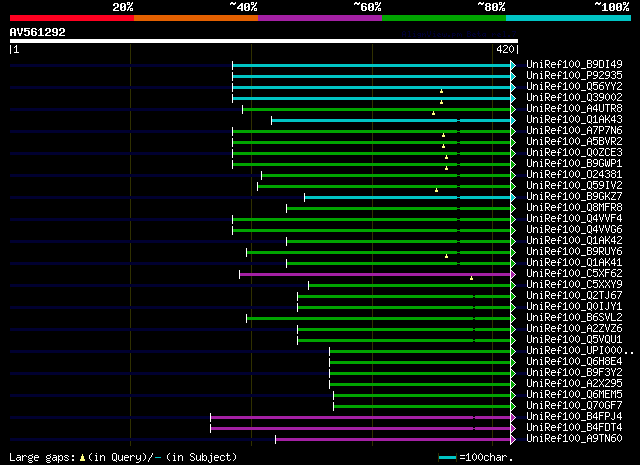Select the UniRef100_Q6H8E4 label

[574, 362]
